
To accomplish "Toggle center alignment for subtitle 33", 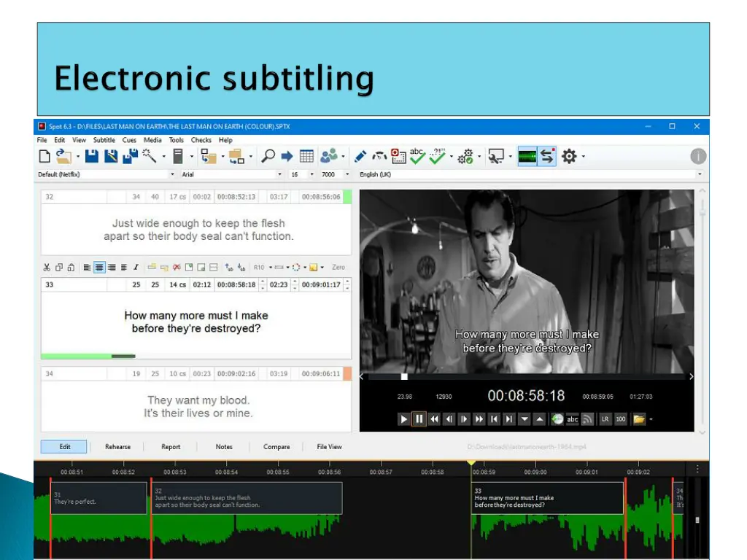I will 99,267.
